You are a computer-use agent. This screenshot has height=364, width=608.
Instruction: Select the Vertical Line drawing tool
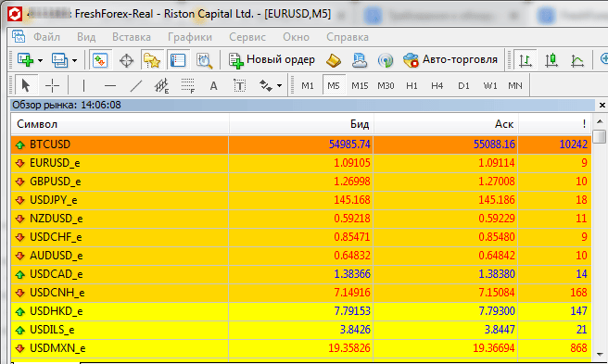click(83, 85)
